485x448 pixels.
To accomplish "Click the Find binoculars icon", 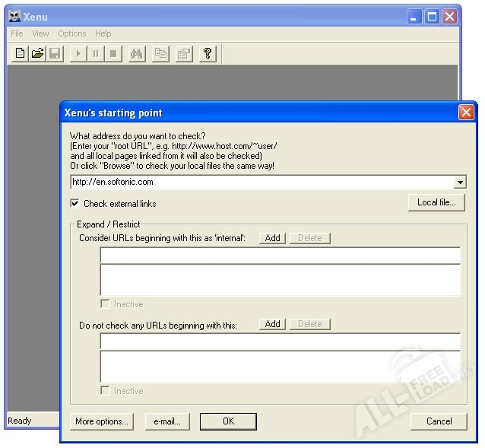I will (137, 53).
